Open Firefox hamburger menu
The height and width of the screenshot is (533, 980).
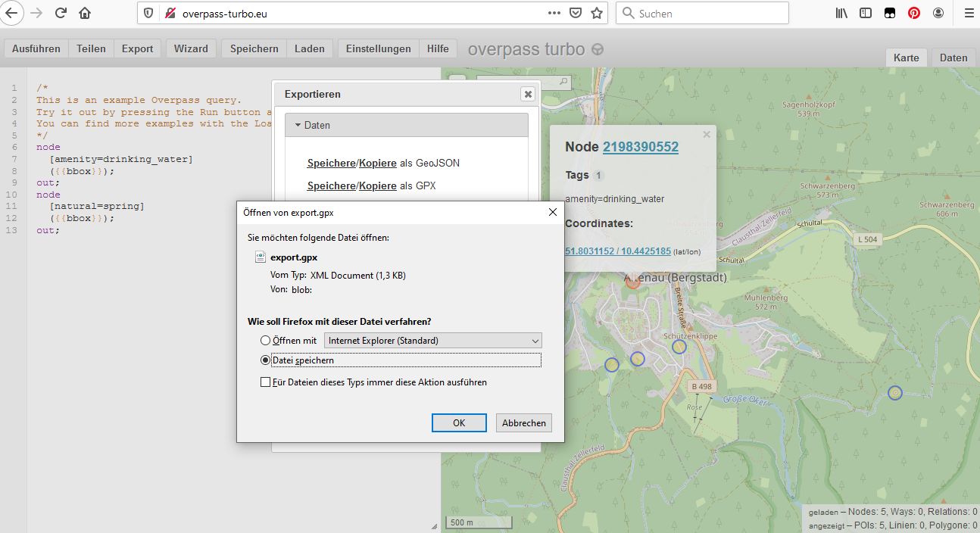[969, 13]
